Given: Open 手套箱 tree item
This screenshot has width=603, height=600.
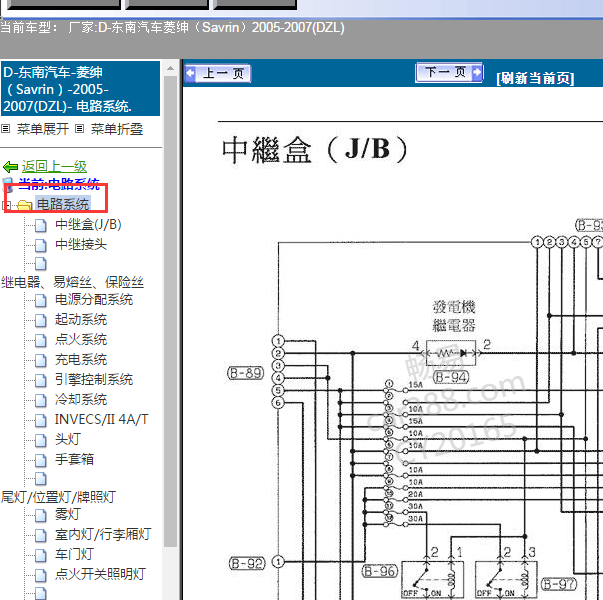Looking at the screenshot, I should [74, 459].
